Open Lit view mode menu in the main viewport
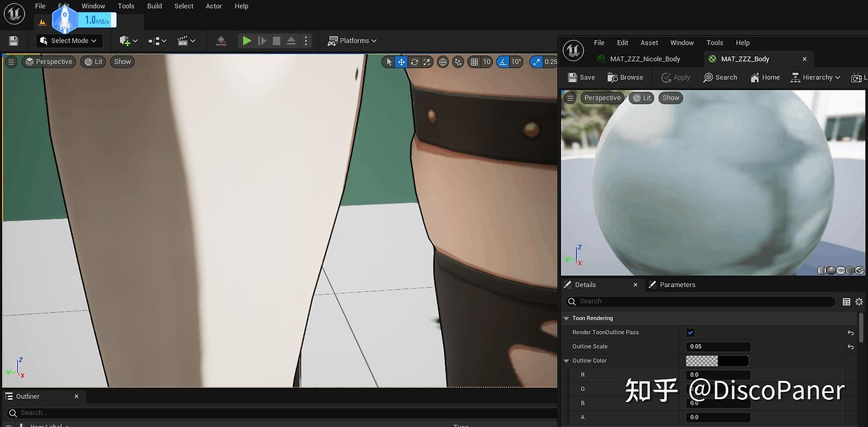868x427 pixels. coord(93,62)
